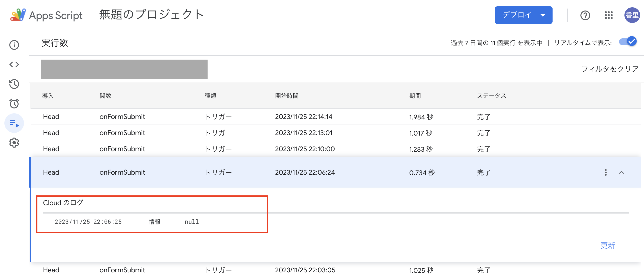The width and height of the screenshot is (644, 276).
Task: Open the three-dot menu on selected execution
Action: [x=606, y=172]
